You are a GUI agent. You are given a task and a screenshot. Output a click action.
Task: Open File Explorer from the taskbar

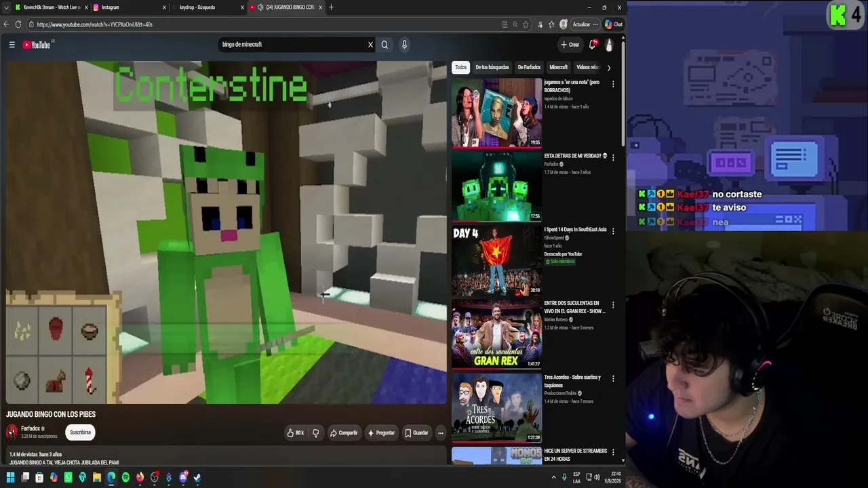[97, 477]
